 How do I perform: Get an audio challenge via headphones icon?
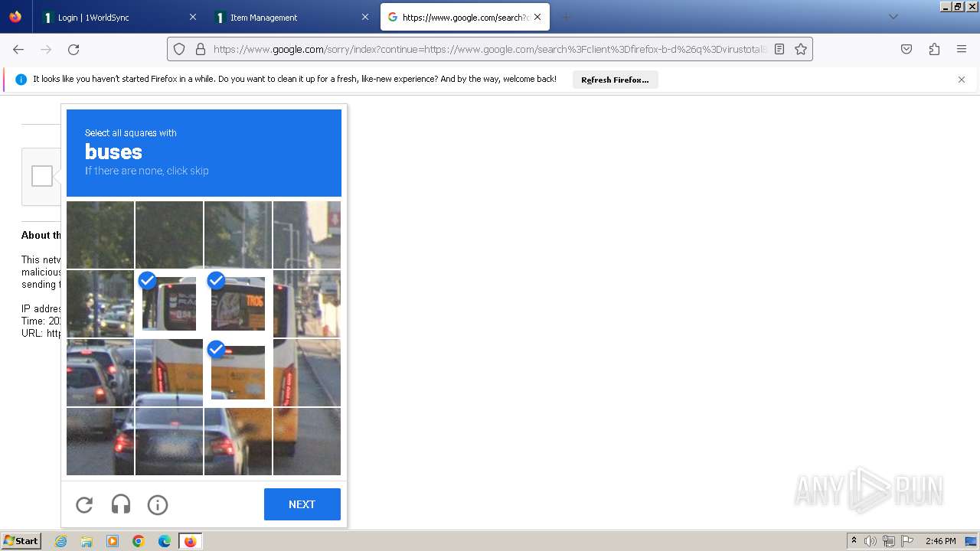tap(121, 505)
